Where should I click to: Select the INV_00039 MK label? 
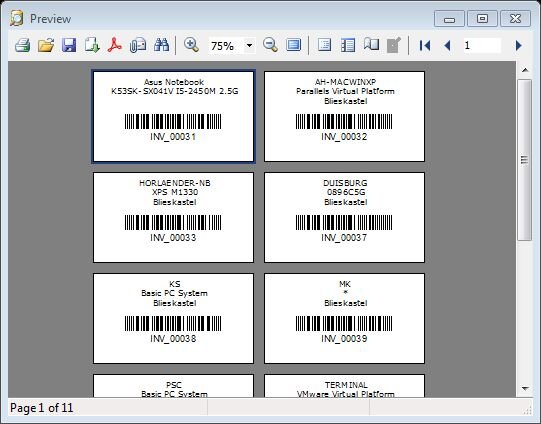344,318
